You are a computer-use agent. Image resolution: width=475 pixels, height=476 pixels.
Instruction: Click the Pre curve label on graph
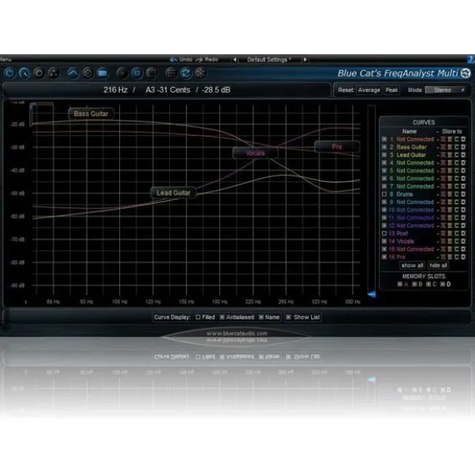(337, 147)
